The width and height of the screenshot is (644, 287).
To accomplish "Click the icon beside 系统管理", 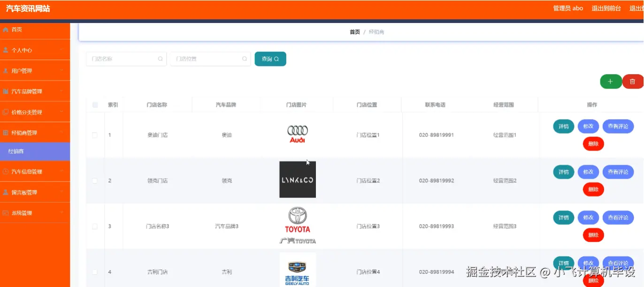I will [x=6, y=213].
